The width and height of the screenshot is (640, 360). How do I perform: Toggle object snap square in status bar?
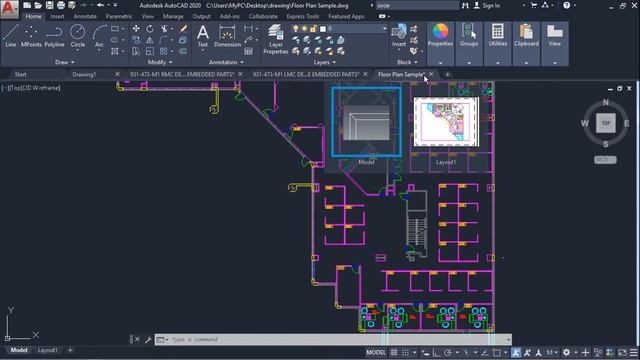pos(497,352)
